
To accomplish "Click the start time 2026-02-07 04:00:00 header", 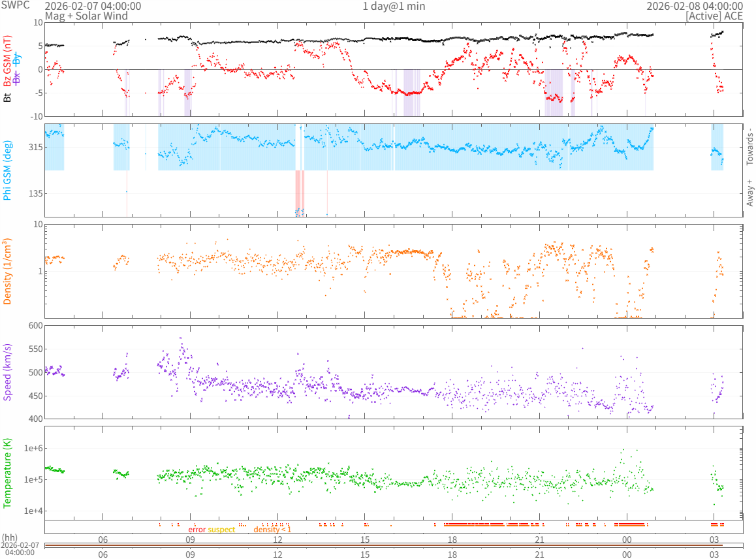I will click(x=93, y=6).
